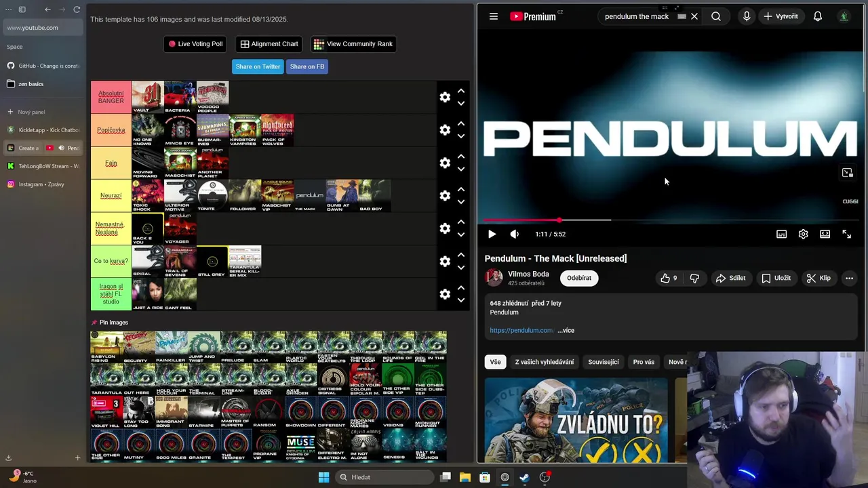Create a clip with Klip button
868x488 pixels.
point(818,278)
